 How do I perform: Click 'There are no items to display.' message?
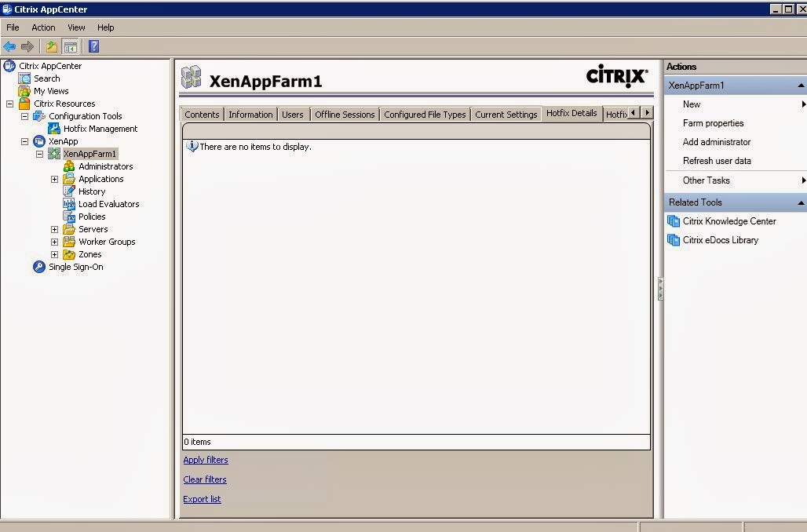coord(256,147)
